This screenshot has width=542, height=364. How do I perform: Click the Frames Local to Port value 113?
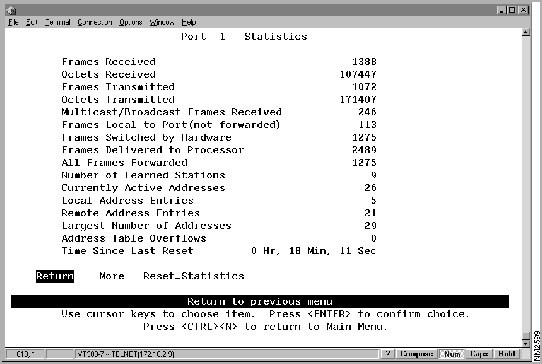[367, 125]
